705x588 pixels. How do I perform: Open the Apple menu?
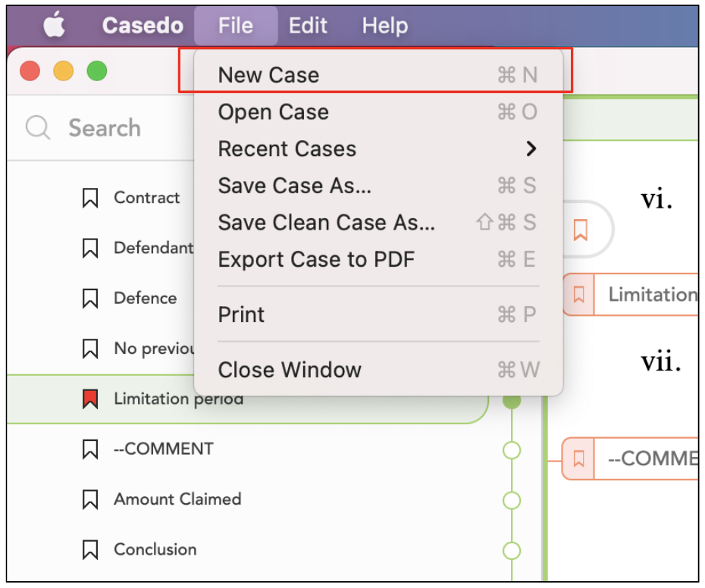click(55, 25)
